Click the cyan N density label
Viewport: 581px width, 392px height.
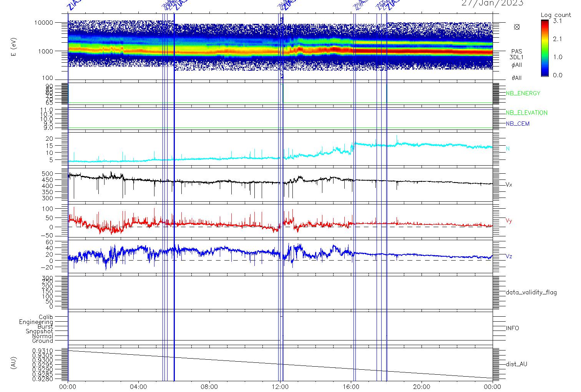pos(508,149)
